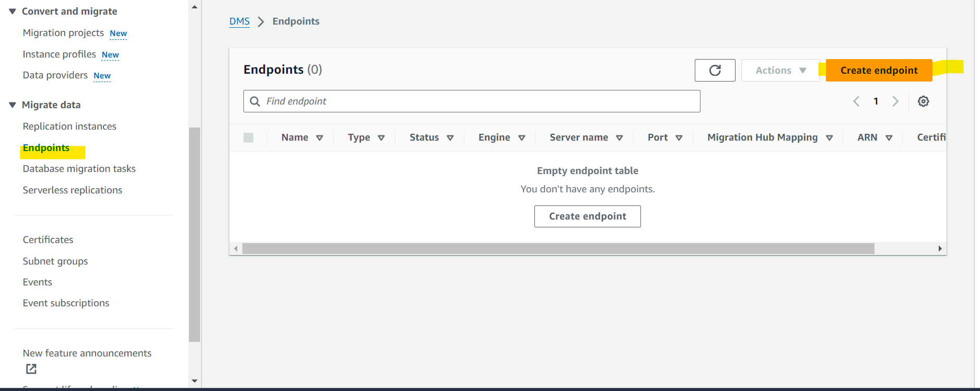Viewport: 980px width, 391px height.
Task: Click the orange Create endpoint button
Action: [x=879, y=70]
